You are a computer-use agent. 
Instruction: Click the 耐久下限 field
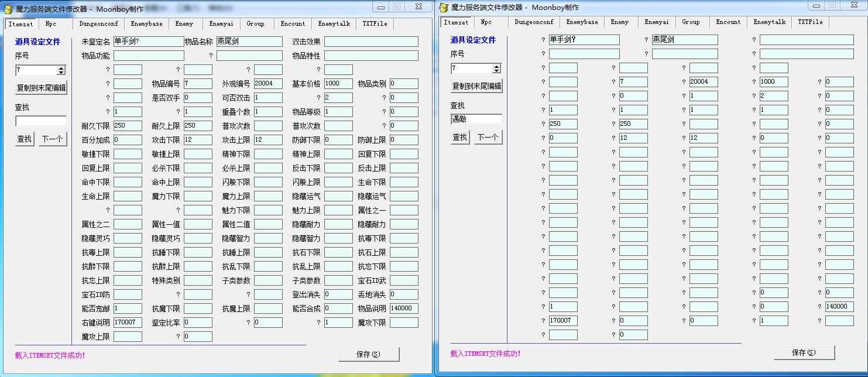[x=128, y=126]
